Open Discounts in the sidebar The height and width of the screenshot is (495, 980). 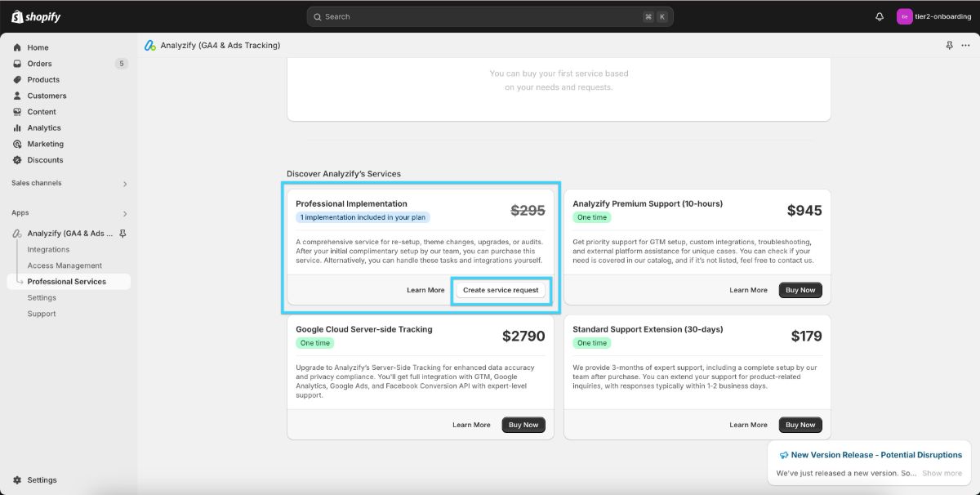(45, 160)
